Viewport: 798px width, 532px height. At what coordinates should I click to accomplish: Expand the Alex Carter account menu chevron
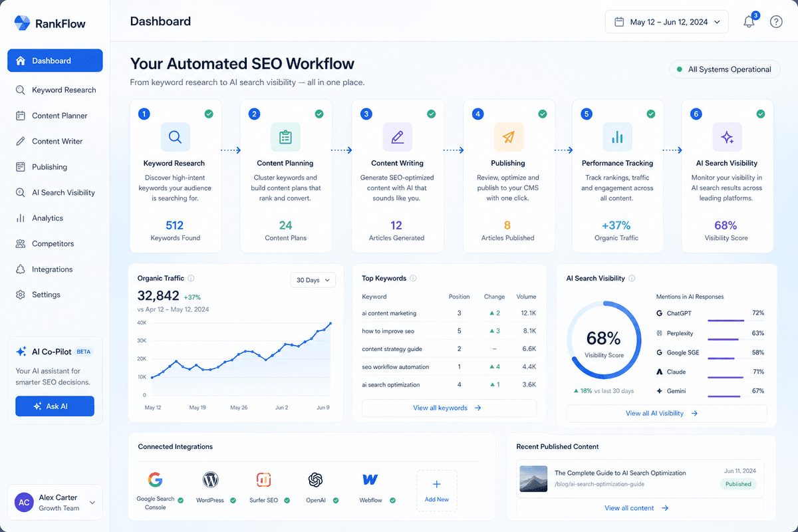[92, 503]
